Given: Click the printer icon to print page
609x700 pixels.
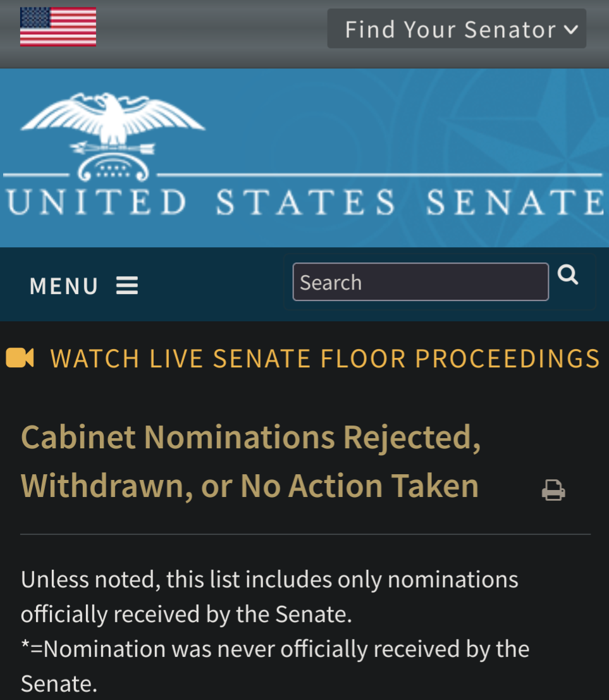Looking at the screenshot, I should pos(553,489).
